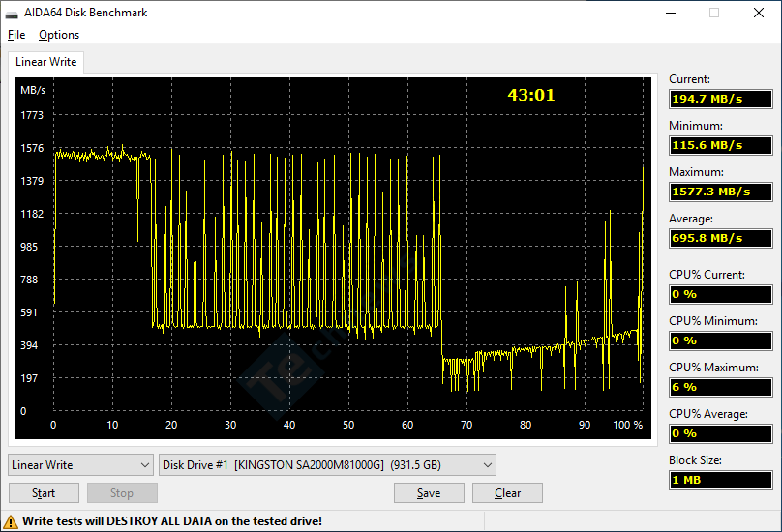Click the Block Size: label
This screenshot has width=782, height=532.
tap(695, 460)
